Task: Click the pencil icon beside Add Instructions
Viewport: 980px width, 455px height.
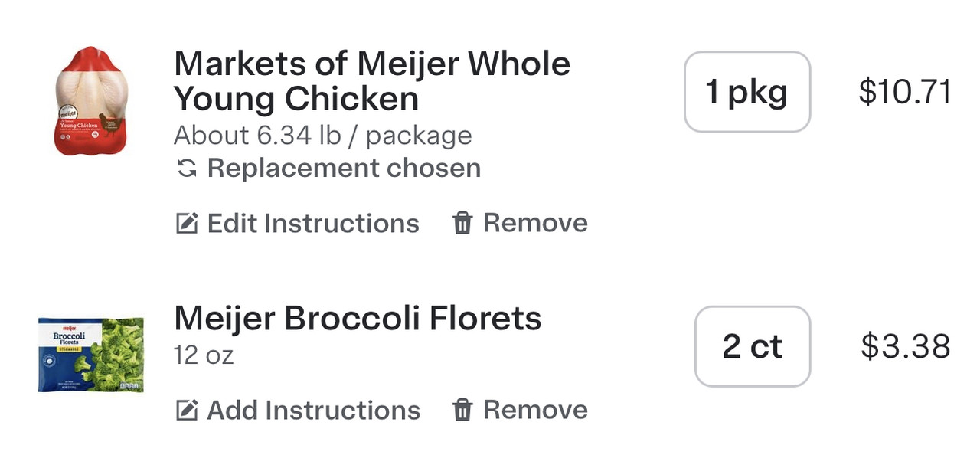Action: [187, 411]
